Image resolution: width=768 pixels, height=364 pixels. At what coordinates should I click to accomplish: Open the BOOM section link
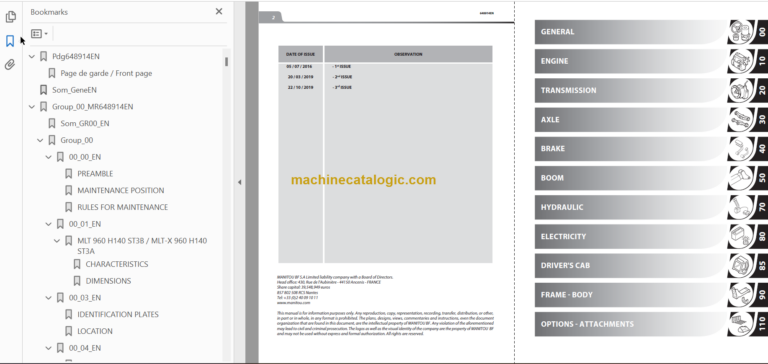pos(632,178)
